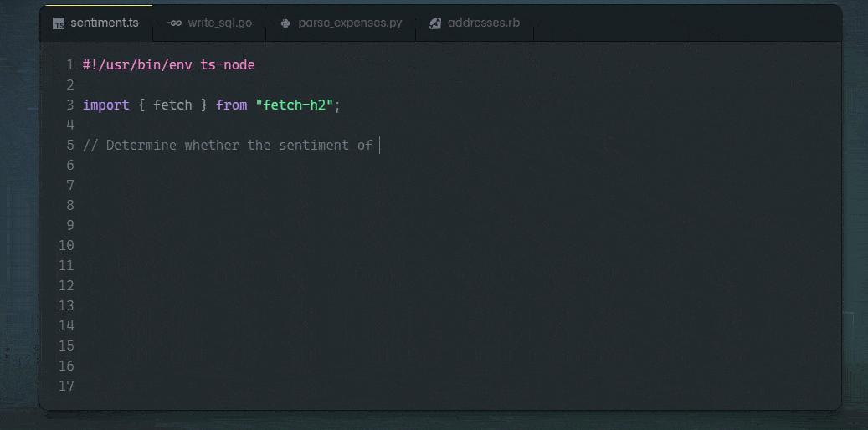The height and width of the screenshot is (430, 868).
Task: Select the addresses.rb tab
Action: (x=475, y=23)
